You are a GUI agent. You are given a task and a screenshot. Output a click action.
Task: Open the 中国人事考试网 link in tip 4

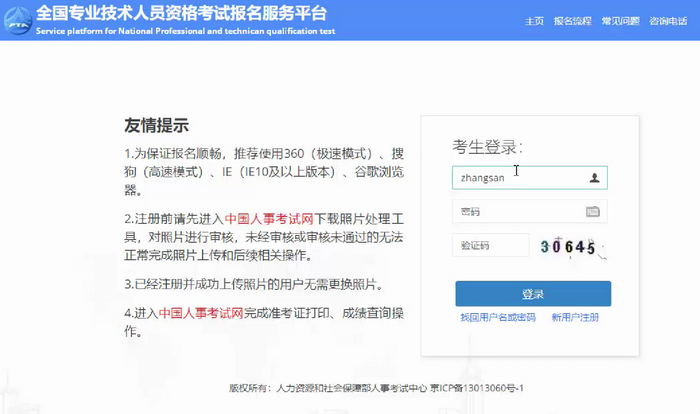pos(201,313)
